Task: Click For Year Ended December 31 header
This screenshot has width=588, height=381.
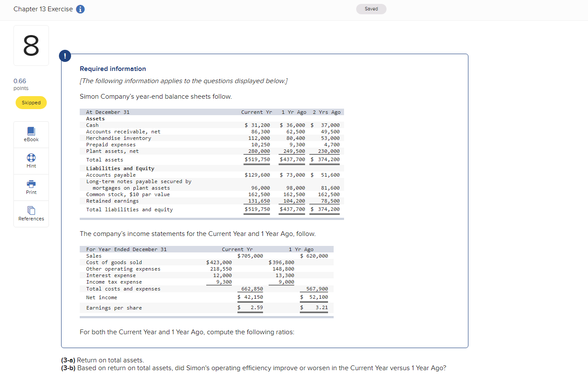Action: 127,249
